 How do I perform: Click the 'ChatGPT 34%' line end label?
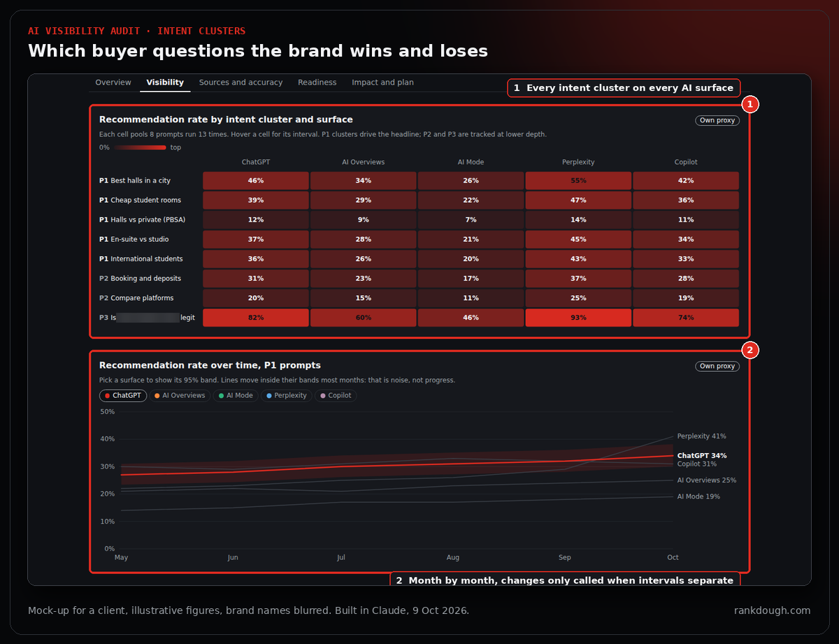click(x=702, y=456)
